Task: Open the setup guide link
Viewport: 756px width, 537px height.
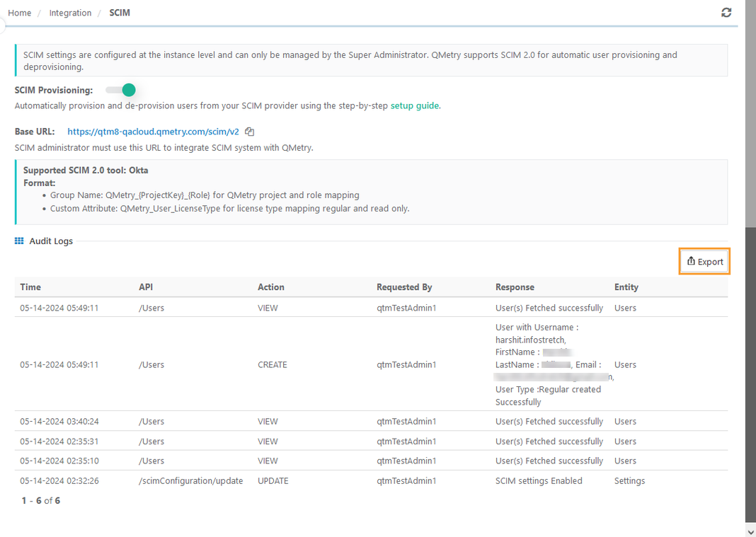Action: (415, 105)
